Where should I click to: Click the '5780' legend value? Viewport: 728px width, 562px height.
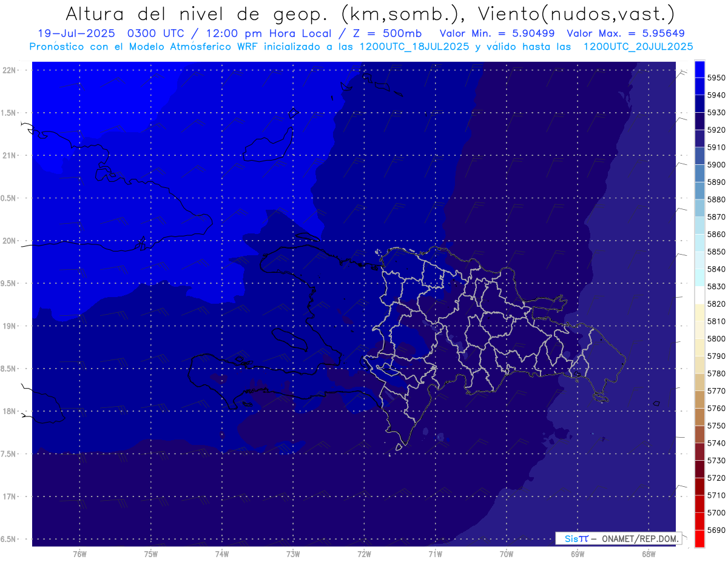[716, 373]
